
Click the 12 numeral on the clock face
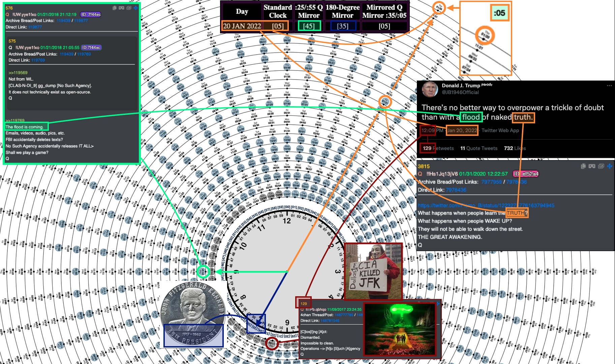287,221
